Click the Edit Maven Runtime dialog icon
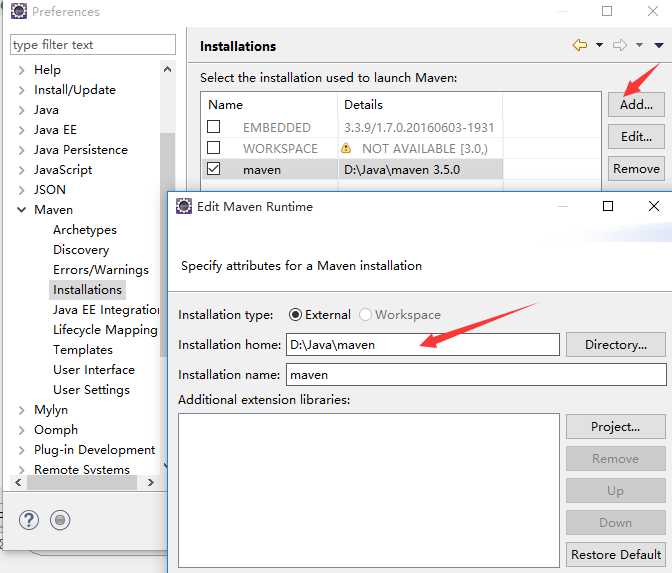Screen dimensions: 672x573 tap(184, 206)
